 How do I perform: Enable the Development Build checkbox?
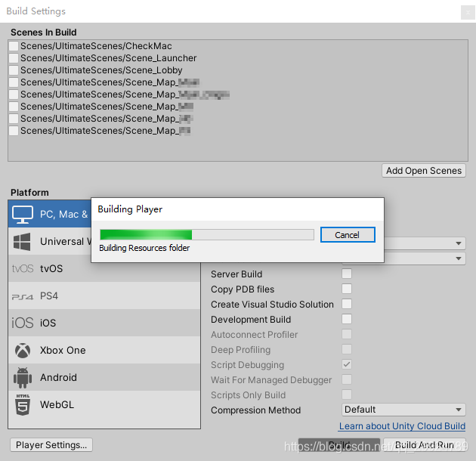point(347,319)
